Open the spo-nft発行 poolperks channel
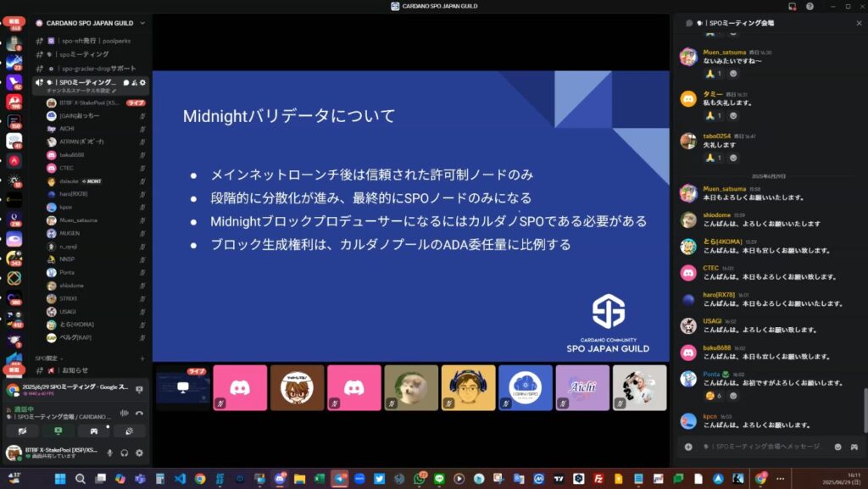868x489 pixels. pyautogui.click(x=90, y=41)
